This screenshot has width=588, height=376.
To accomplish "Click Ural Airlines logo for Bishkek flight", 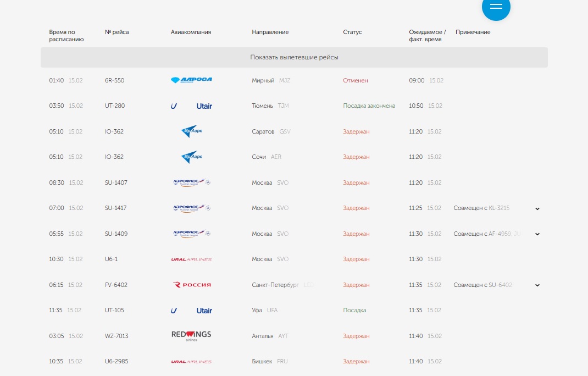I will [191, 362].
